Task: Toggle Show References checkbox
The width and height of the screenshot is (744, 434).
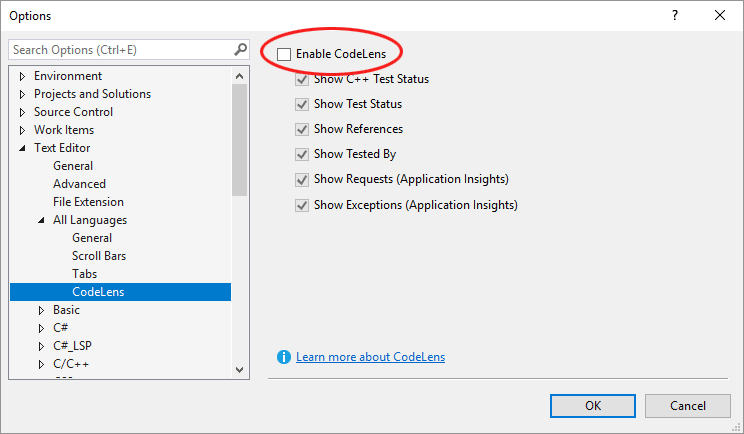Action: pos(302,129)
